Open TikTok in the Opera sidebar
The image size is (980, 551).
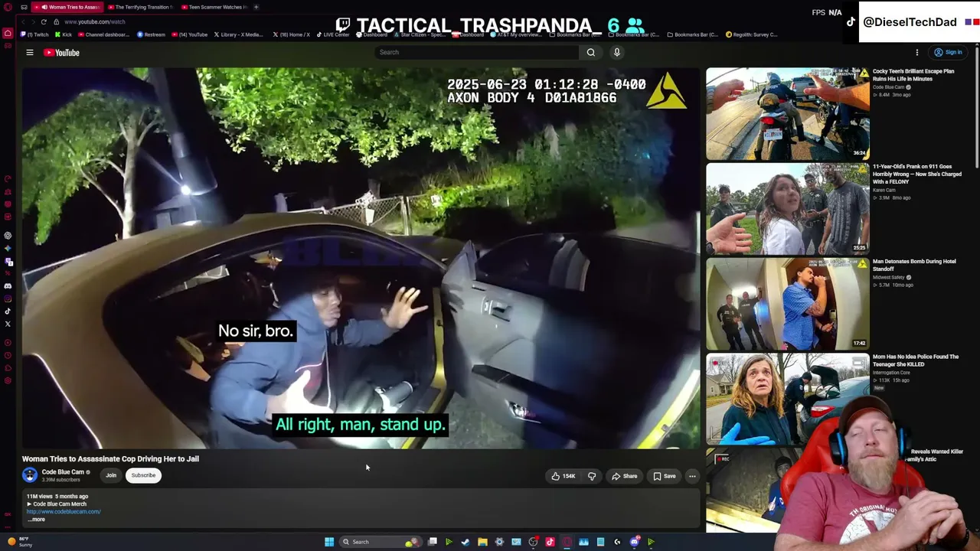click(x=8, y=311)
